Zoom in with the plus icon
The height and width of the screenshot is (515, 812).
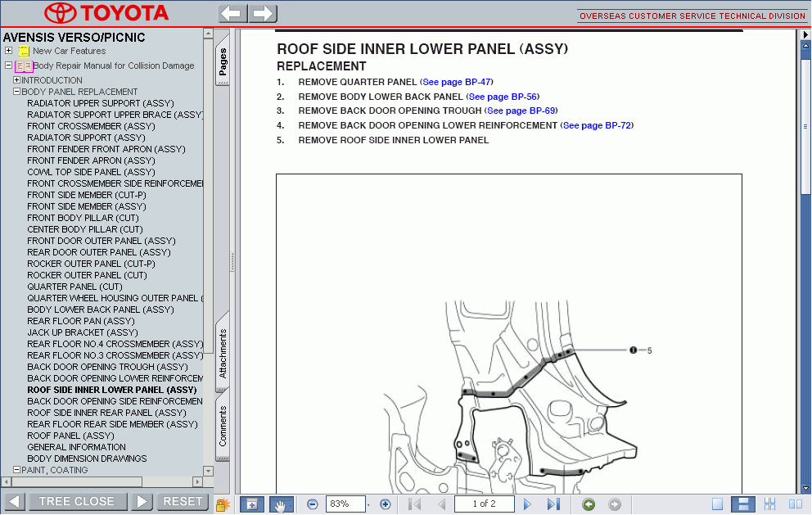click(386, 504)
